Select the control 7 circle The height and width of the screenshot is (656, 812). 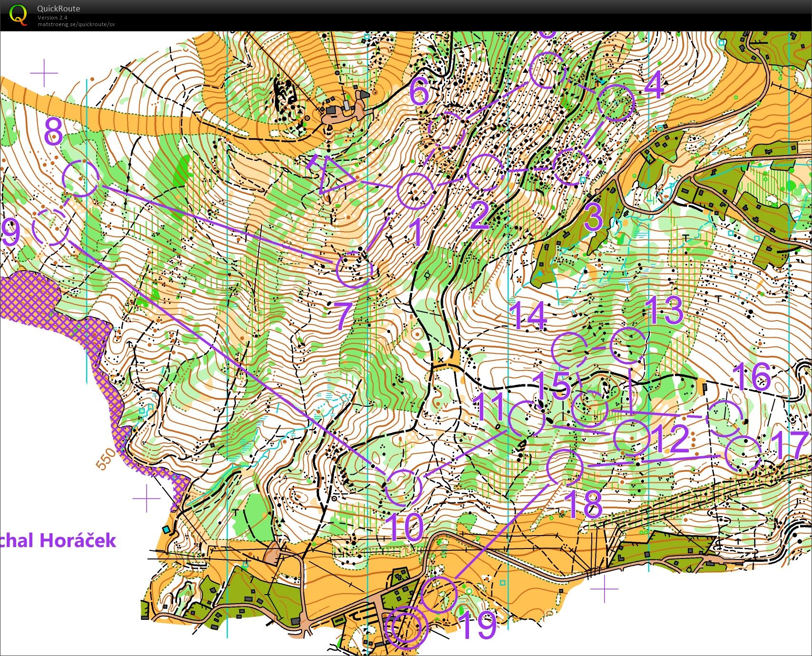click(354, 270)
